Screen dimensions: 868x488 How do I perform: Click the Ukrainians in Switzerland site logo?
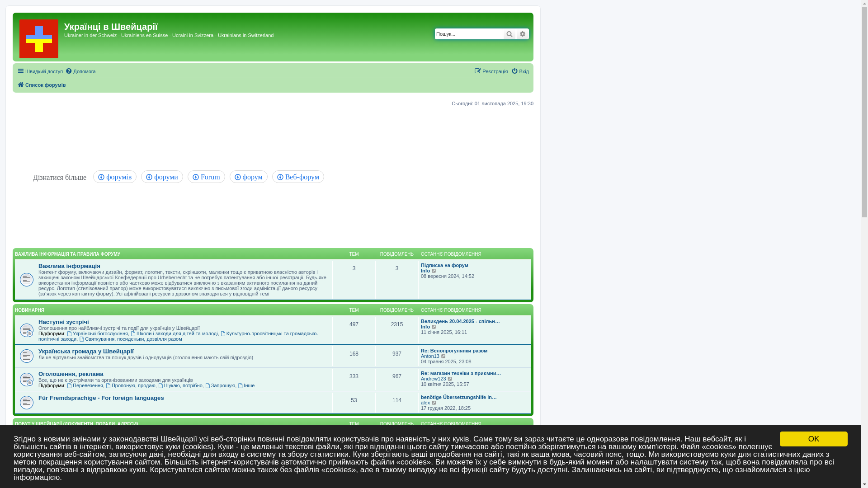pyautogui.click(x=39, y=39)
